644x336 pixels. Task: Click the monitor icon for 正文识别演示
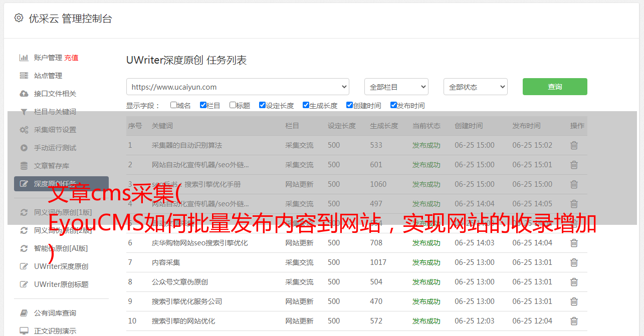pyautogui.click(x=24, y=331)
